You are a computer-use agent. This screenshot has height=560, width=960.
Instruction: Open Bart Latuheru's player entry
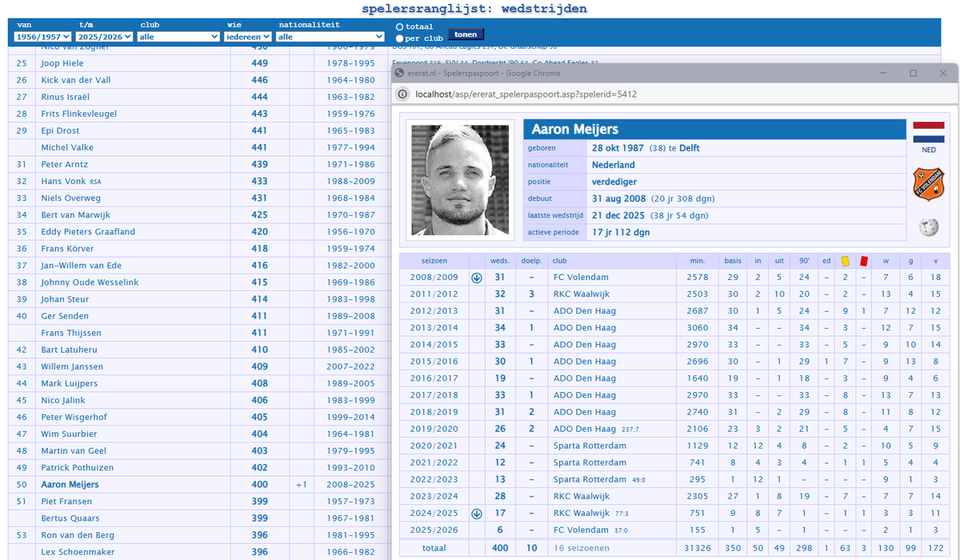[x=70, y=350]
